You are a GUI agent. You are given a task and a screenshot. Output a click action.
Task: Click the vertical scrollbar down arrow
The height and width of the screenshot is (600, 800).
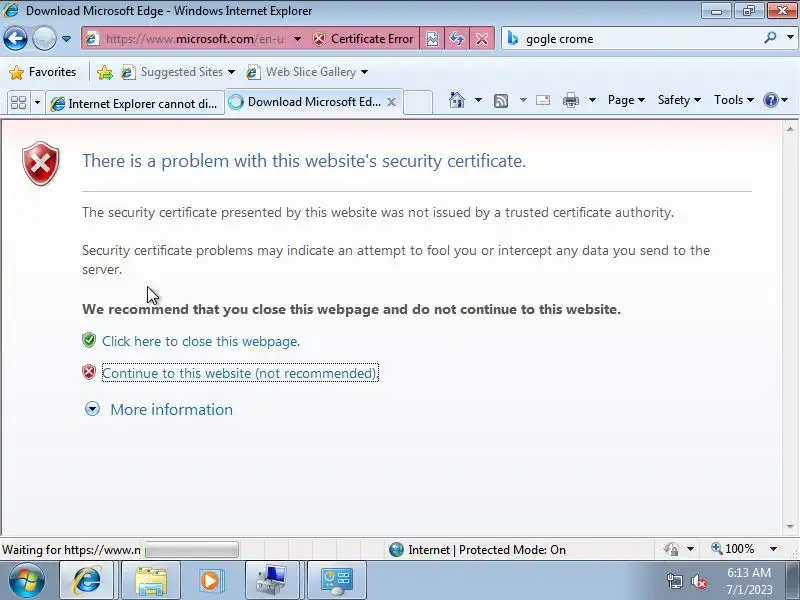point(790,527)
